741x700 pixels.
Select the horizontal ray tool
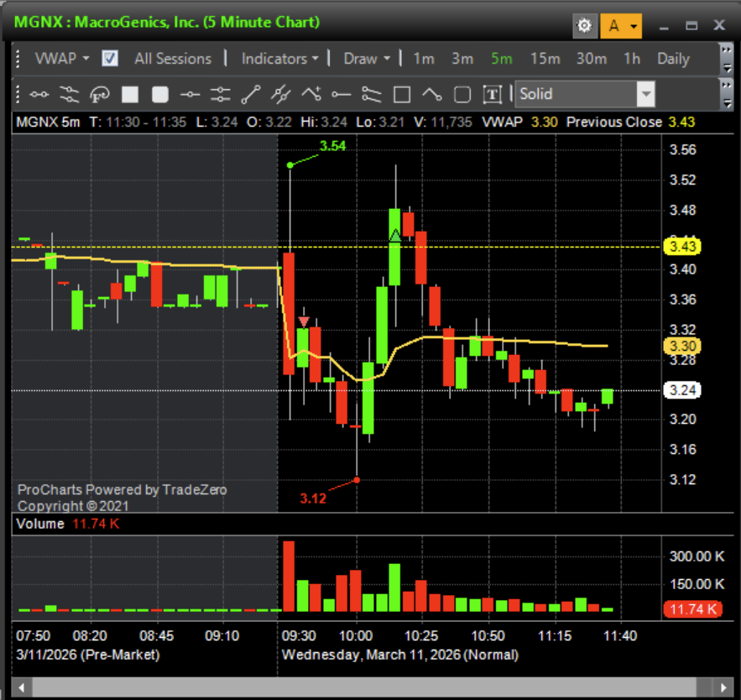coord(342,95)
